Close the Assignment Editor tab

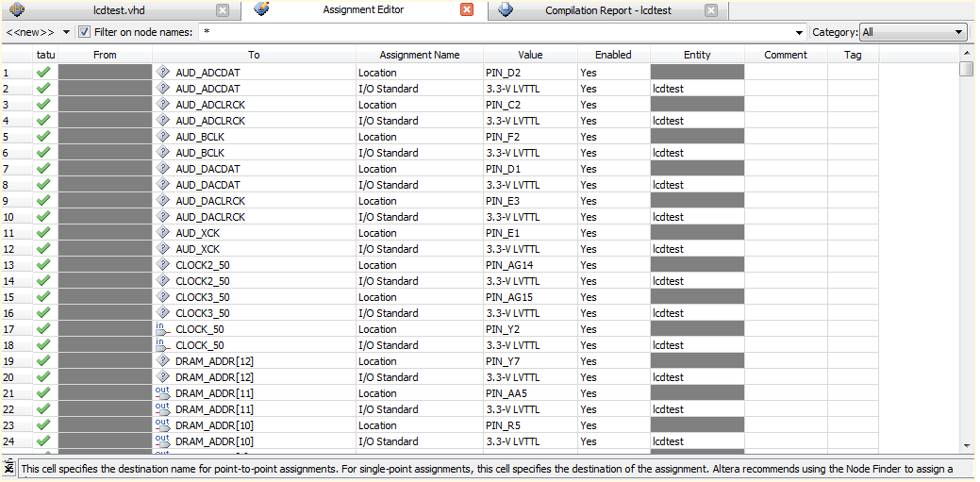coord(467,10)
